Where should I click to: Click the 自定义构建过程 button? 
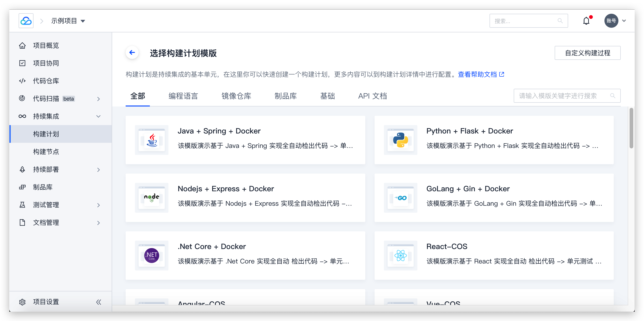click(587, 53)
